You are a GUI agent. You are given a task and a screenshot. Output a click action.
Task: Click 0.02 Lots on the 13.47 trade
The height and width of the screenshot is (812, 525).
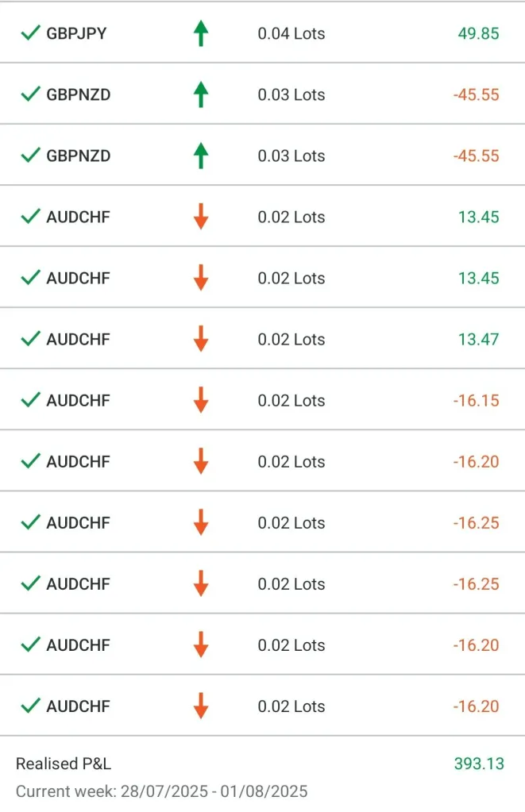point(291,339)
